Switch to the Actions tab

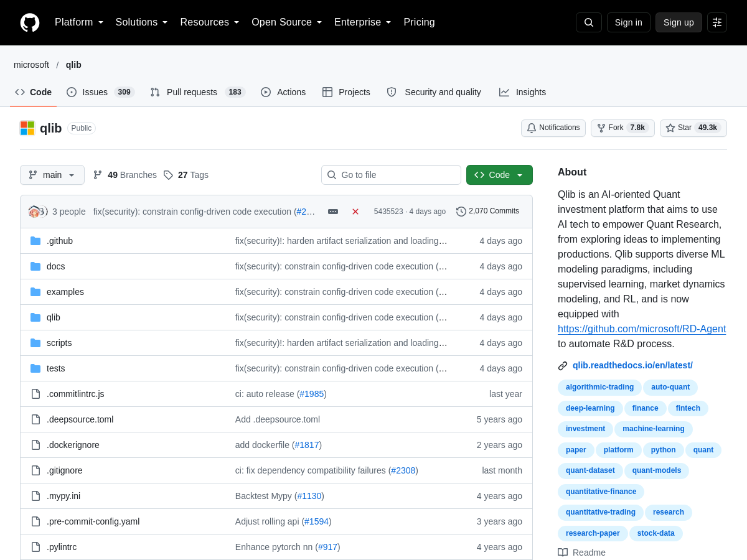[x=283, y=92]
